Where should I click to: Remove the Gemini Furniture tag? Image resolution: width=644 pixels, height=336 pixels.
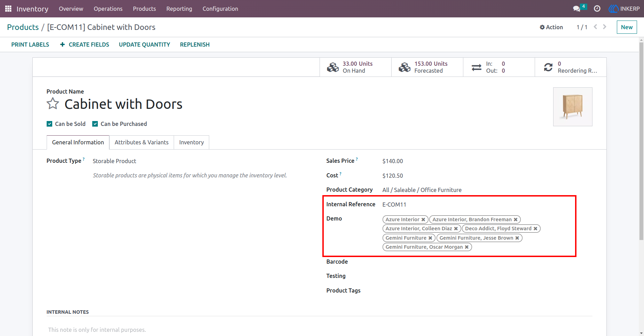click(430, 238)
